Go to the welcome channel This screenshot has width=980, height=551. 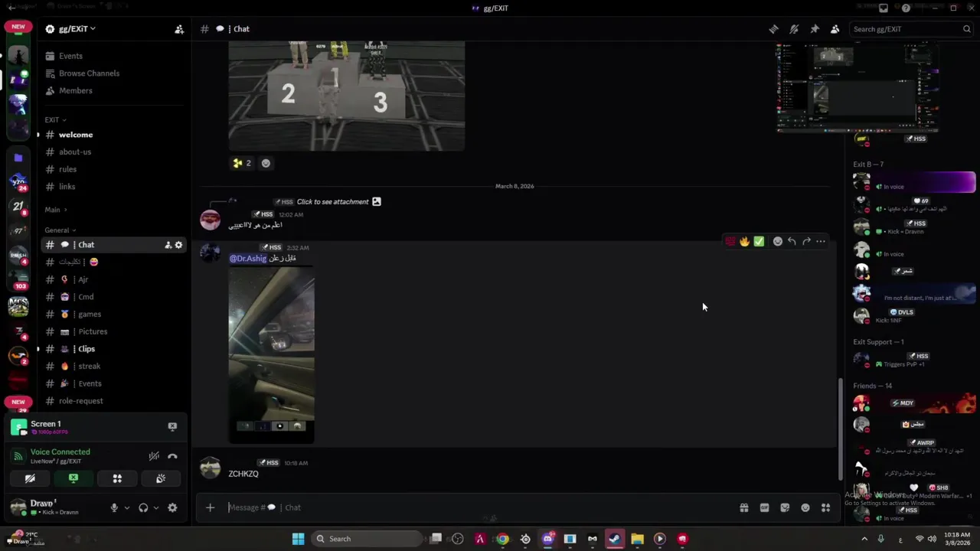tap(76, 135)
